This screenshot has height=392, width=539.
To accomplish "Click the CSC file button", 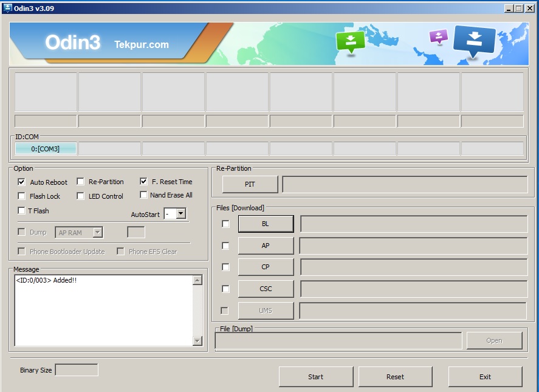I will (266, 289).
